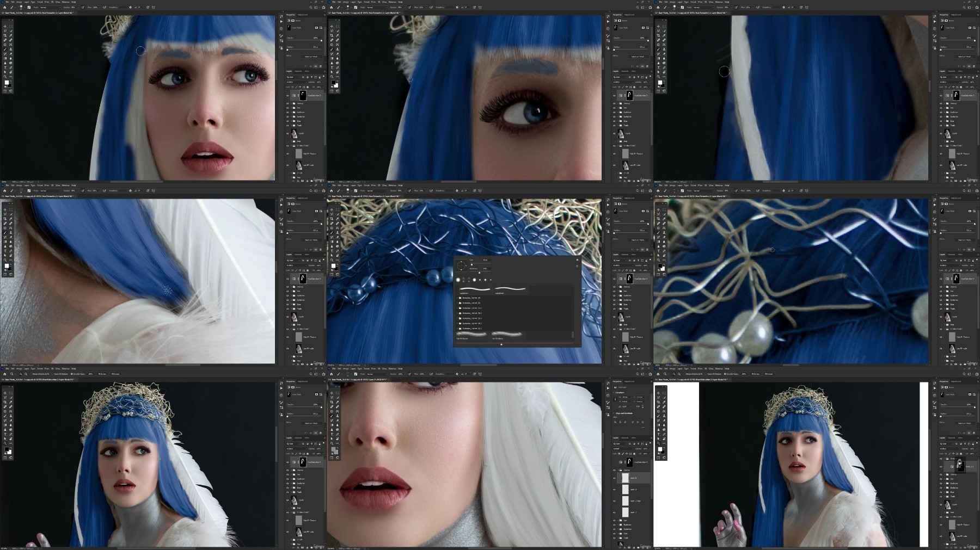The image size is (980, 550).
Task: Select the Move tool in the two-eyes face frame
Action: pos(5,26)
